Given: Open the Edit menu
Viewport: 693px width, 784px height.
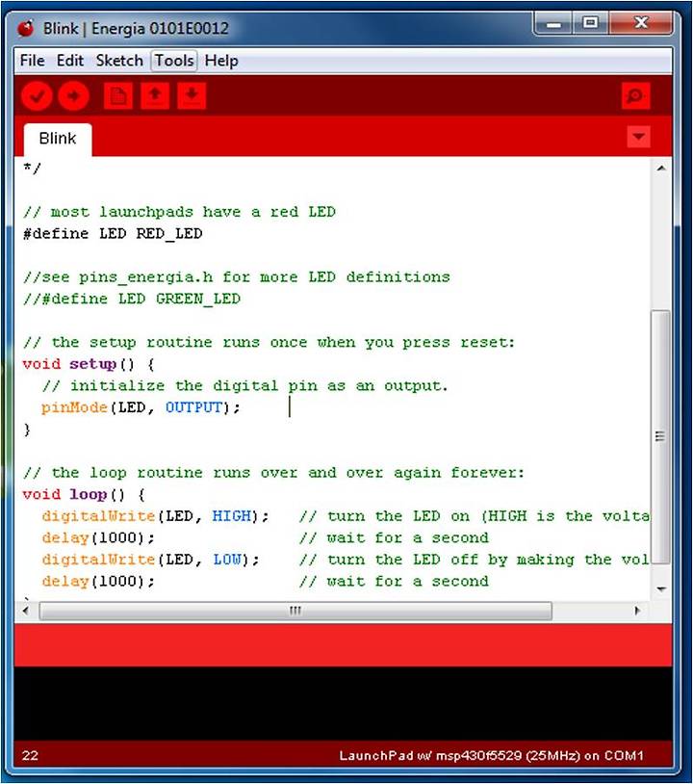Looking at the screenshot, I should click(x=69, y=61).
